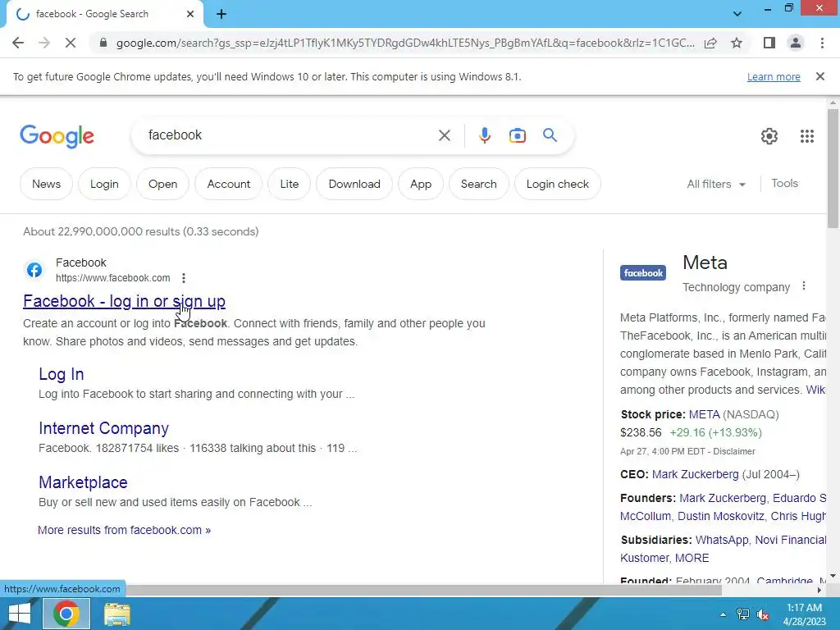Click the muted volume tray icon
This screenshot has height=630, width=840.
762,614
